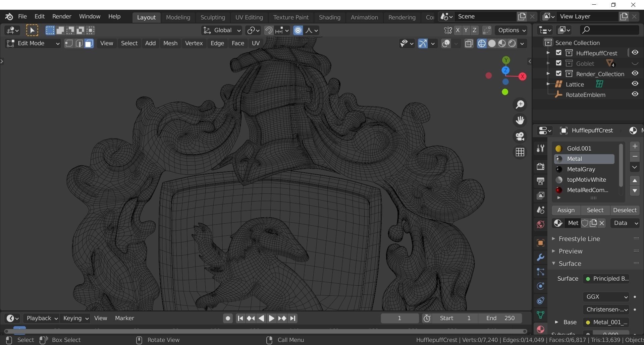Viewport: 644px width, 345px height.
Task: Click the Deselect button
Action: pos(625,210)
